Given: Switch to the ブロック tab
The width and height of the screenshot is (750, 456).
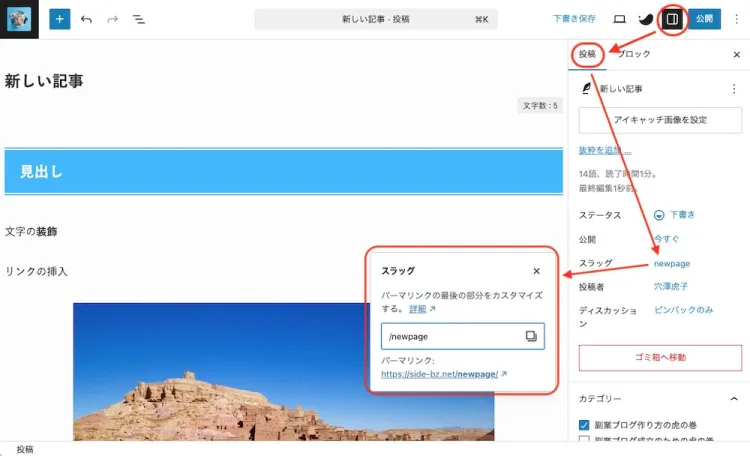Looking at the screenshot, I should pyautogui.click(x=634, y=54).
